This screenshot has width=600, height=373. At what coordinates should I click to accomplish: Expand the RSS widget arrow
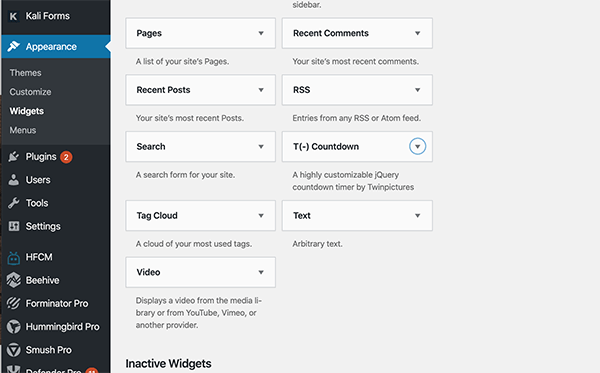[417, 90]
